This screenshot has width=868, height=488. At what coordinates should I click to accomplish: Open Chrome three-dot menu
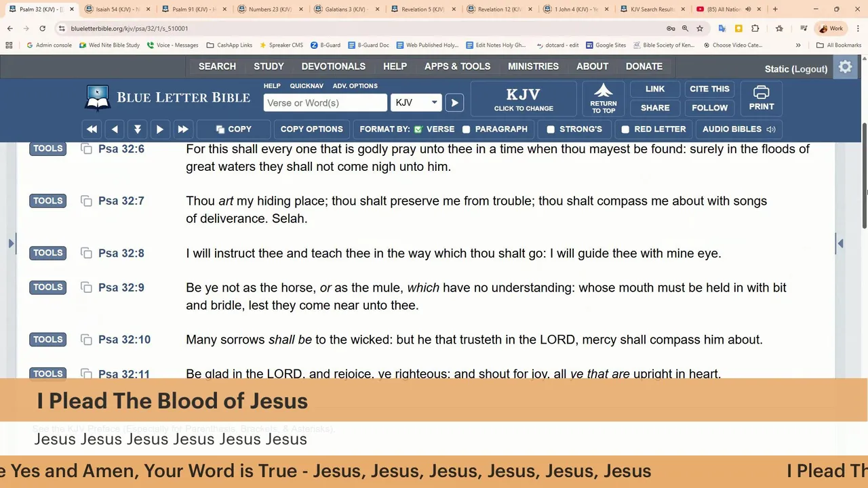click(857, 28)
